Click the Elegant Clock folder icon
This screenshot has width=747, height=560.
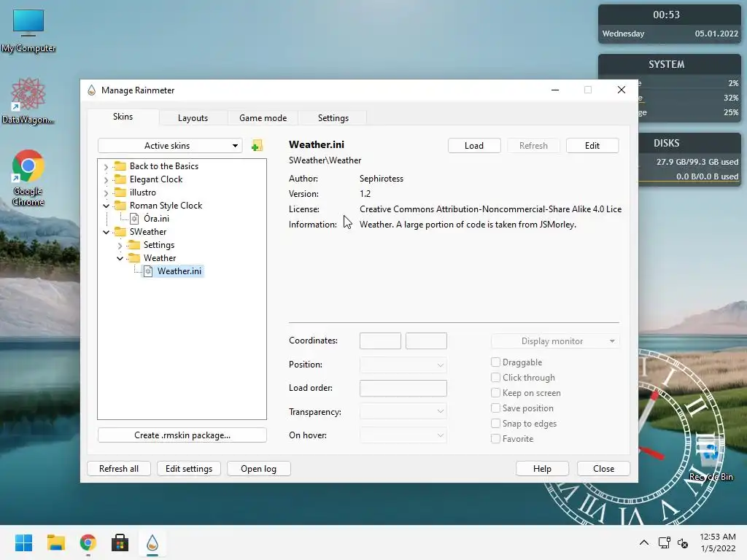tap(120, 179)
